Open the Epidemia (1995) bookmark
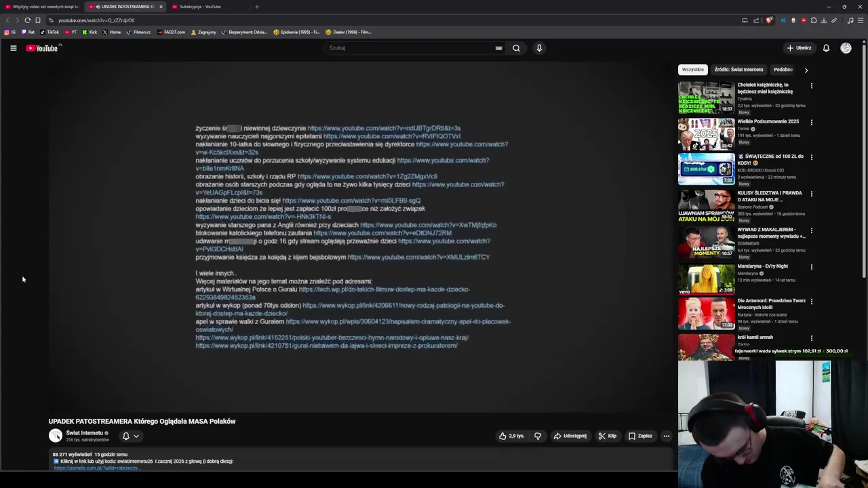868x488 pixels. (296, 32)
